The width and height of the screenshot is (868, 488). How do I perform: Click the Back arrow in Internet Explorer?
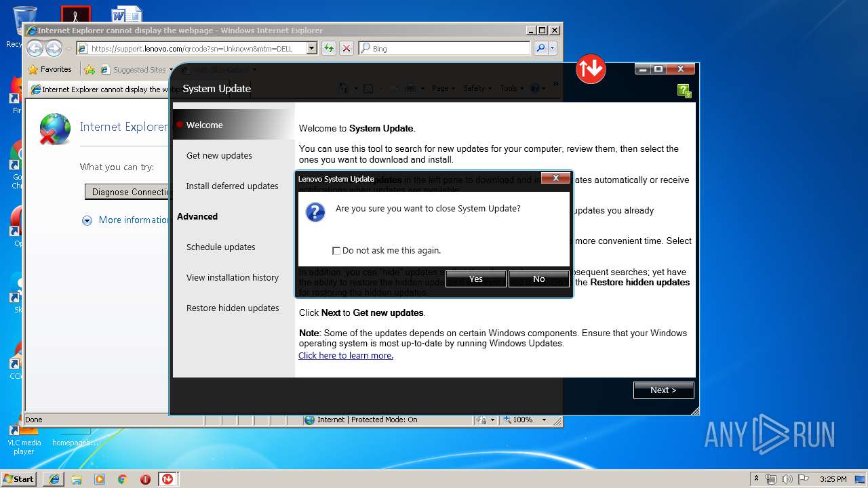coord(35,48)
